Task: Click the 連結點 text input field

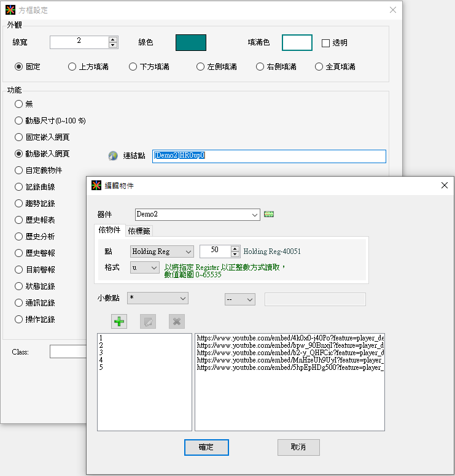Action: [269, 156]
